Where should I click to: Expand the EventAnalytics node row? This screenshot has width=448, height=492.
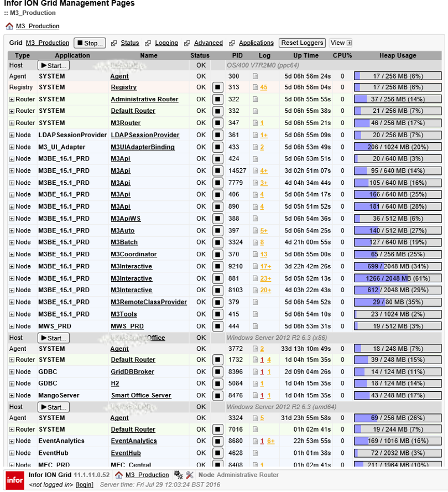[x=12, y=442]
